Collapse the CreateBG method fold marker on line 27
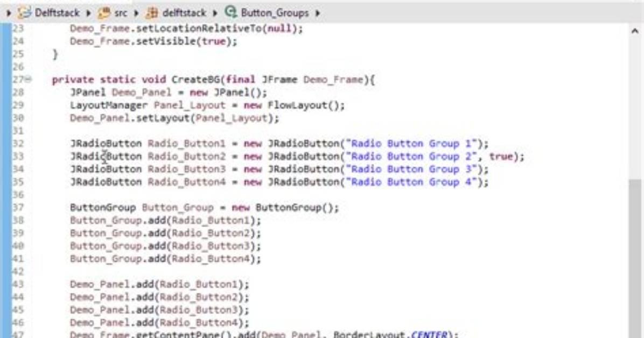Screen dimensions: 644x338 28,79
